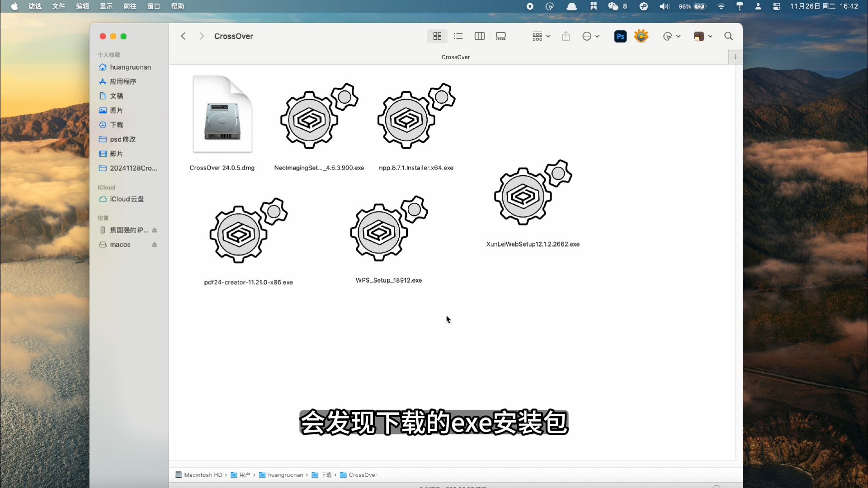This screenshot has width=868, height=488.
Task: Select the iPhone device in sidebar
Action: tap(124, 230)
